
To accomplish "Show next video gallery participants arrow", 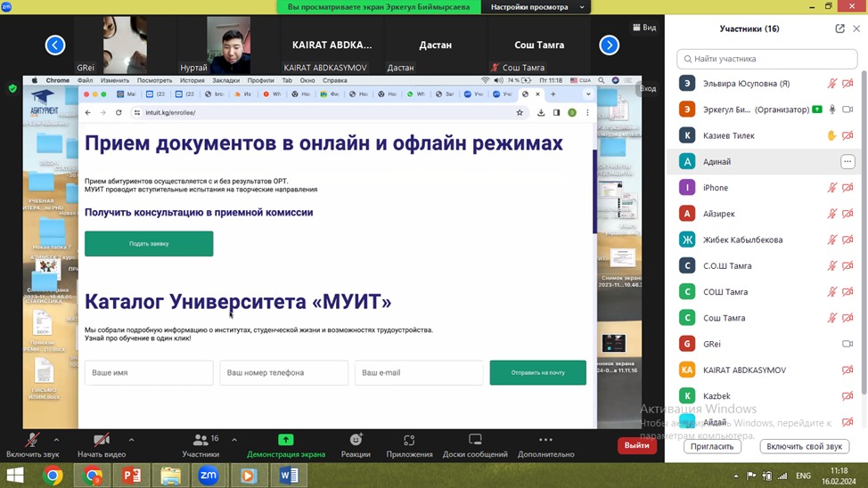I will 609,45.
